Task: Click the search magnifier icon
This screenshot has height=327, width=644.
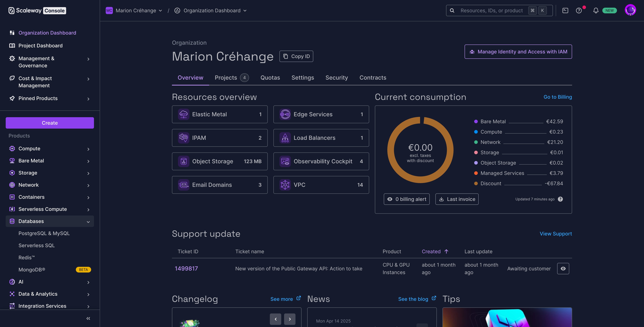Action: (x=452, y=11)
